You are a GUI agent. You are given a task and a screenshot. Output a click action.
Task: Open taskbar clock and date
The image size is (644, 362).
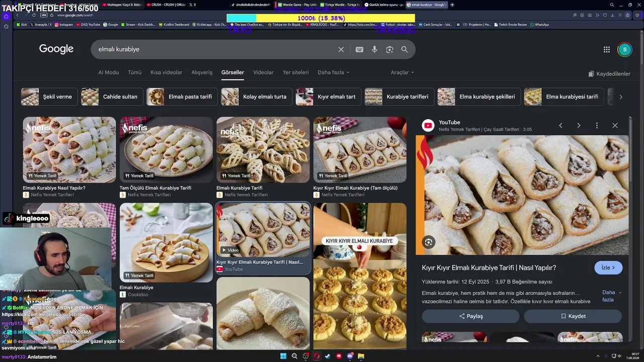632,356
